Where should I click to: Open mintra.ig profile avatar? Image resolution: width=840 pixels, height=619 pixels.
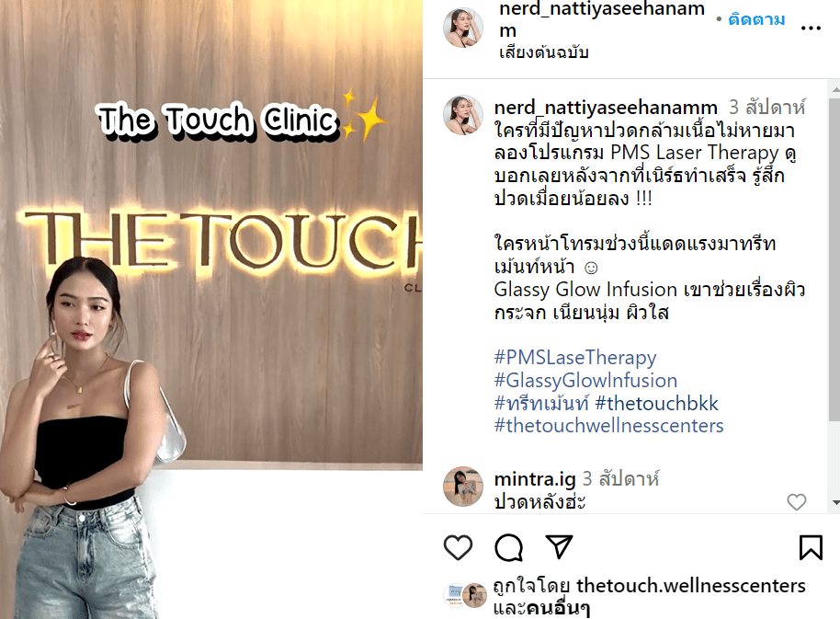coord(463,487)
